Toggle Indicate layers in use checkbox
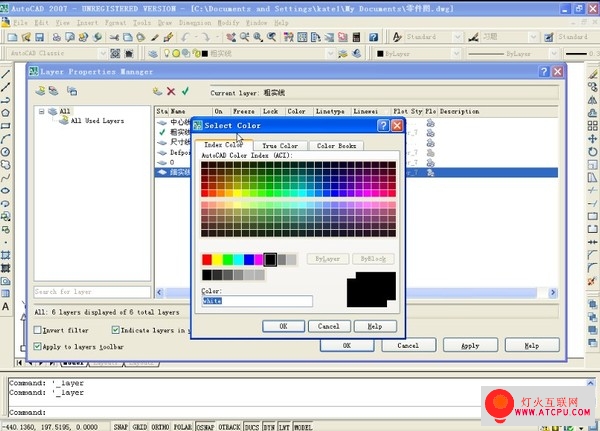The image size is (600, 431). [x=115, y=330]
